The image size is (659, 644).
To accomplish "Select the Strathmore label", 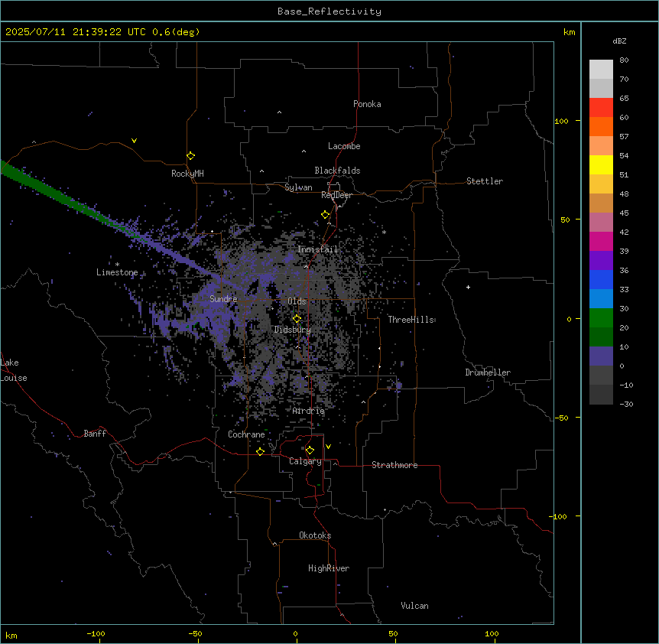I will point(394,465).
